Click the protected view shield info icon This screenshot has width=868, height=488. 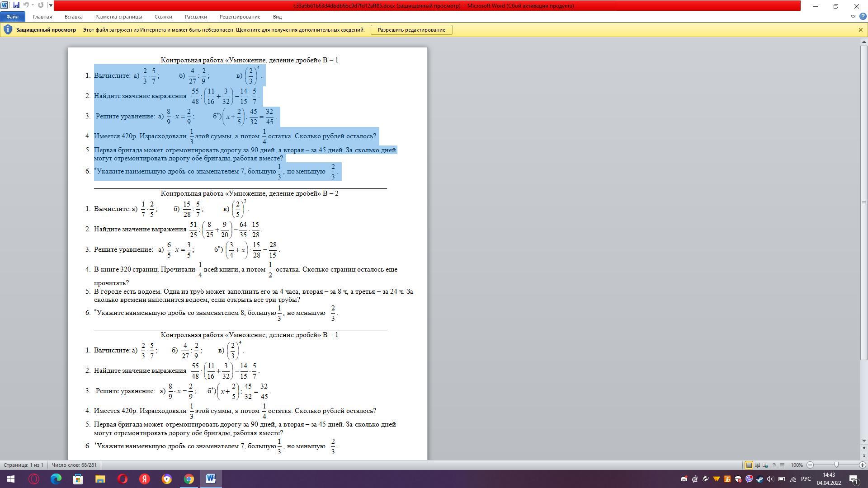click(8, 30)
